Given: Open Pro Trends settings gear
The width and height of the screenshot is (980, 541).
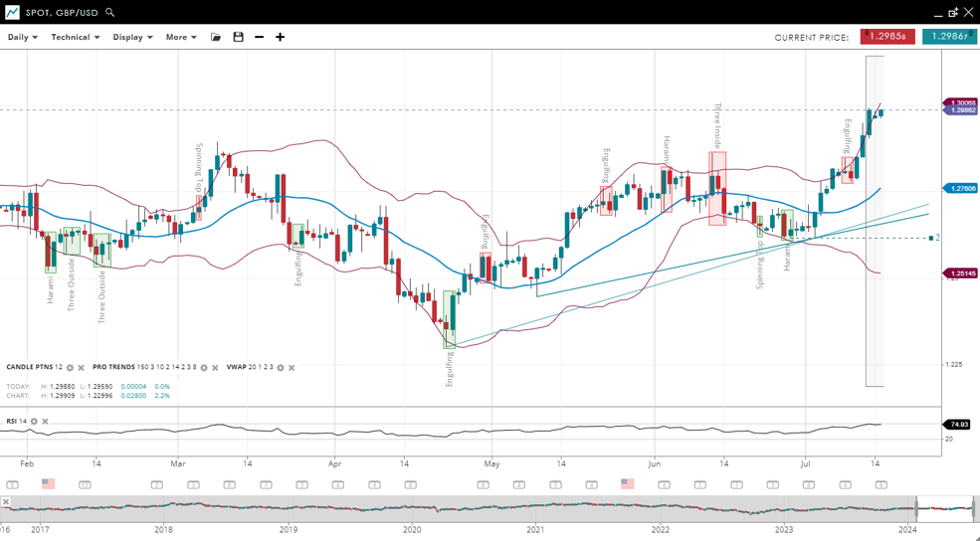Looking at the screenshot, I should point(204,368).
